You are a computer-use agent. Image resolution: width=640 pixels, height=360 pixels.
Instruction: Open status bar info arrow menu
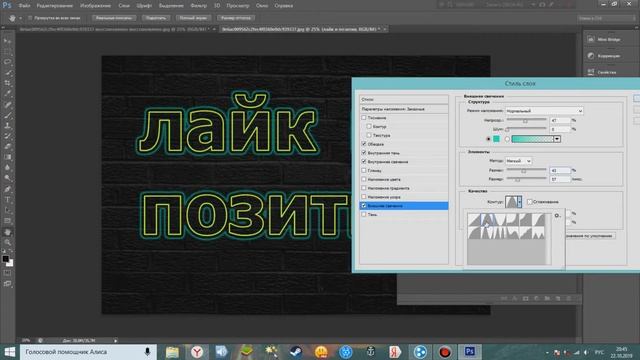[x=116, y=340]
